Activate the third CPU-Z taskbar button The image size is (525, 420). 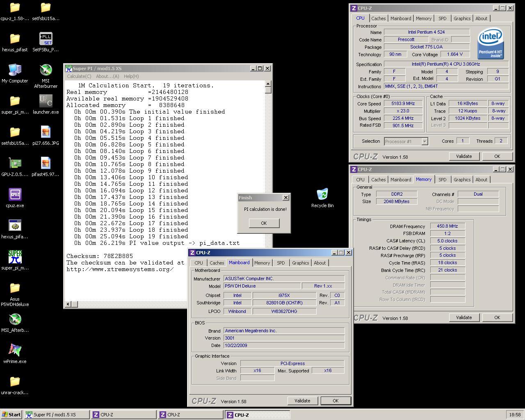[258, 415]
